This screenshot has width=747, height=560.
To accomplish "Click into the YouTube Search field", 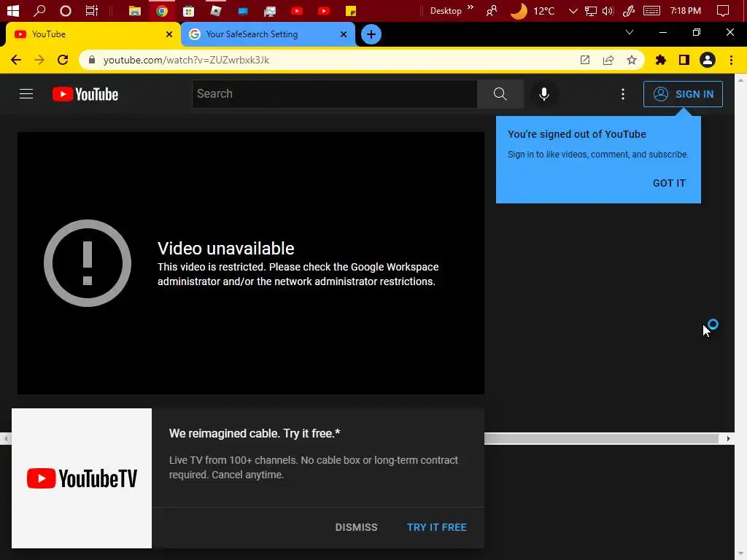I will [334, 94].
